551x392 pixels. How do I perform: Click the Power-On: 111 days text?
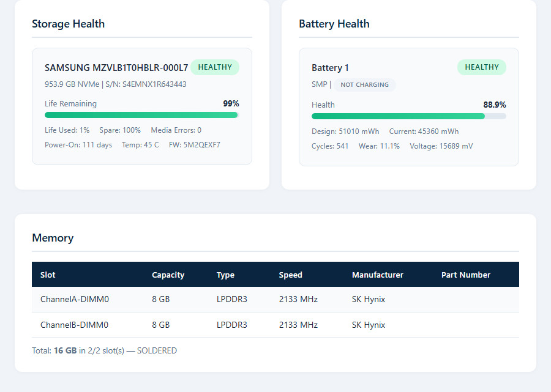[x=78, y=145]
